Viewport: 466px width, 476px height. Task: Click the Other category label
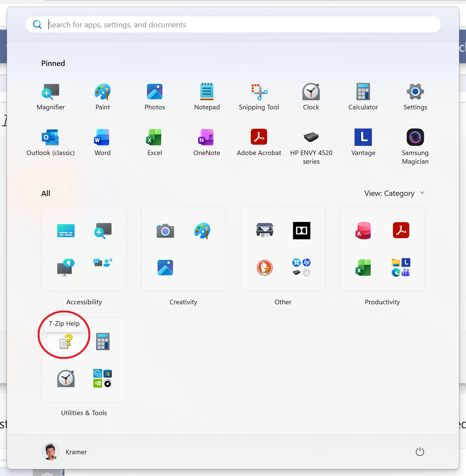tap(283, 302)
